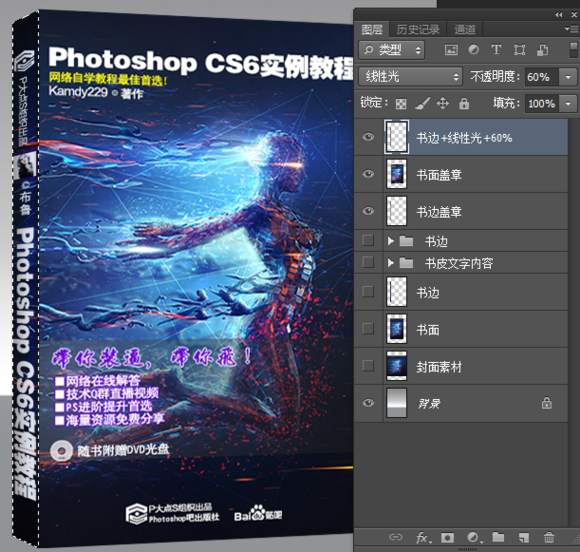Viewport: 580px width, 552px height.
Task: Select the 背景 layer thumbnail
Action: (x=397, y=403)
